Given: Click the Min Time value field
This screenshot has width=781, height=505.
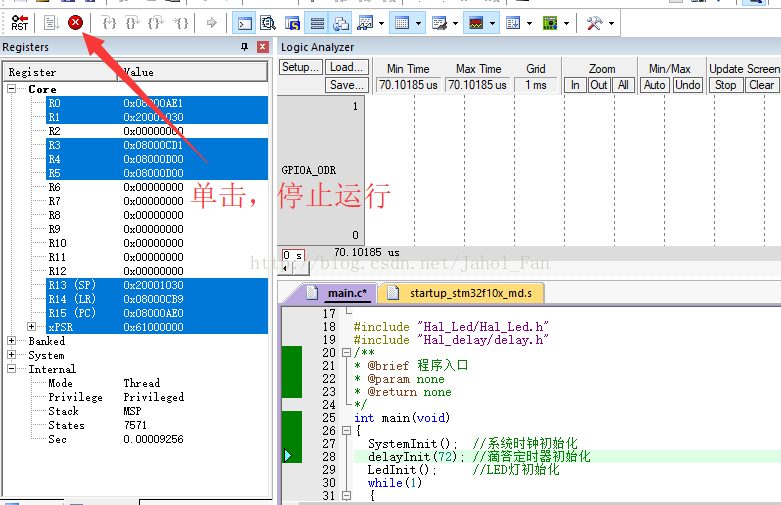Looking at the screenshot, I should click(x=408, y=85).
